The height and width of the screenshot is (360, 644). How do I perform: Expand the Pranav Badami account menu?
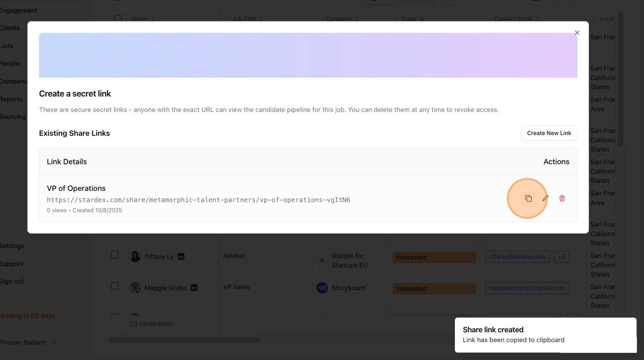click(x=28, y=342)
